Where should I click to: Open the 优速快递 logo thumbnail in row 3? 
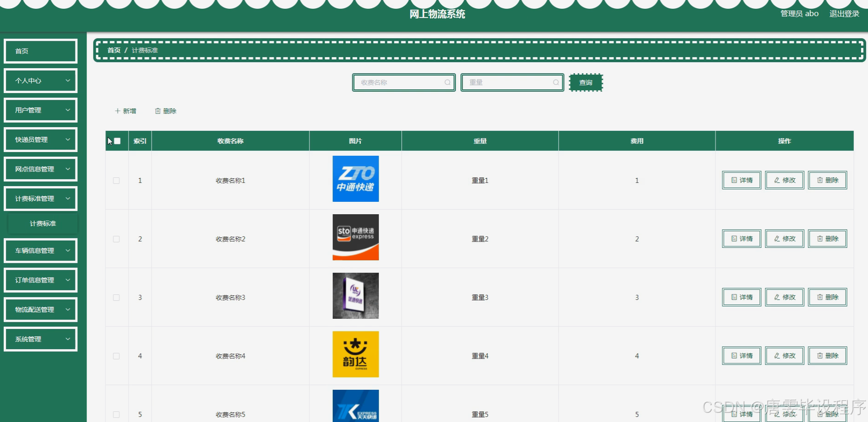[x=356, y=296]
